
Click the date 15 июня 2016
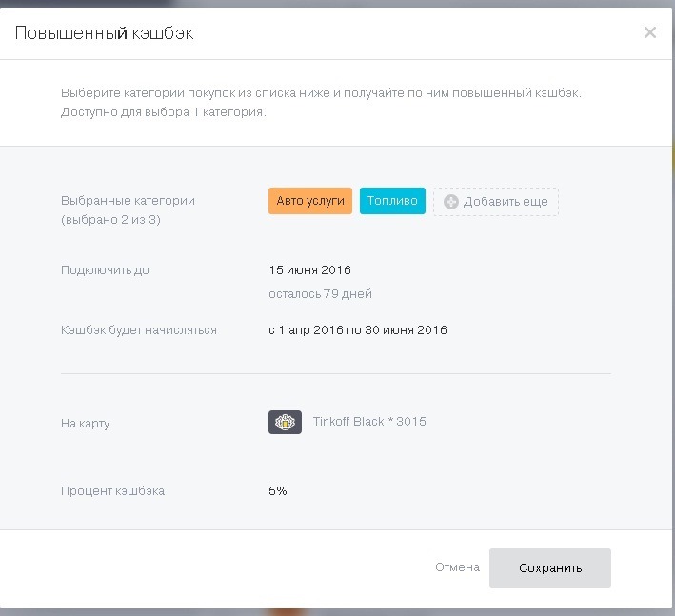click(x=310, y=269)
